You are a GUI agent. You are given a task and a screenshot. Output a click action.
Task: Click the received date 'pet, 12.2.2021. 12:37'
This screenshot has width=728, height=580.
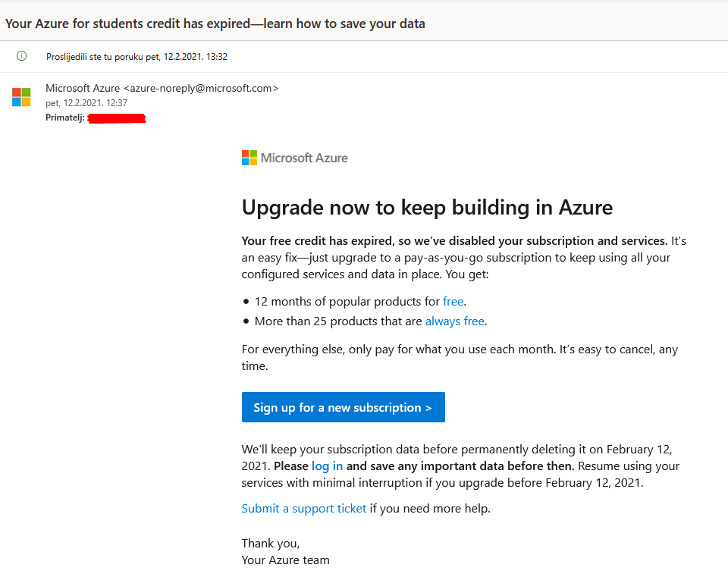coord(86,103)
